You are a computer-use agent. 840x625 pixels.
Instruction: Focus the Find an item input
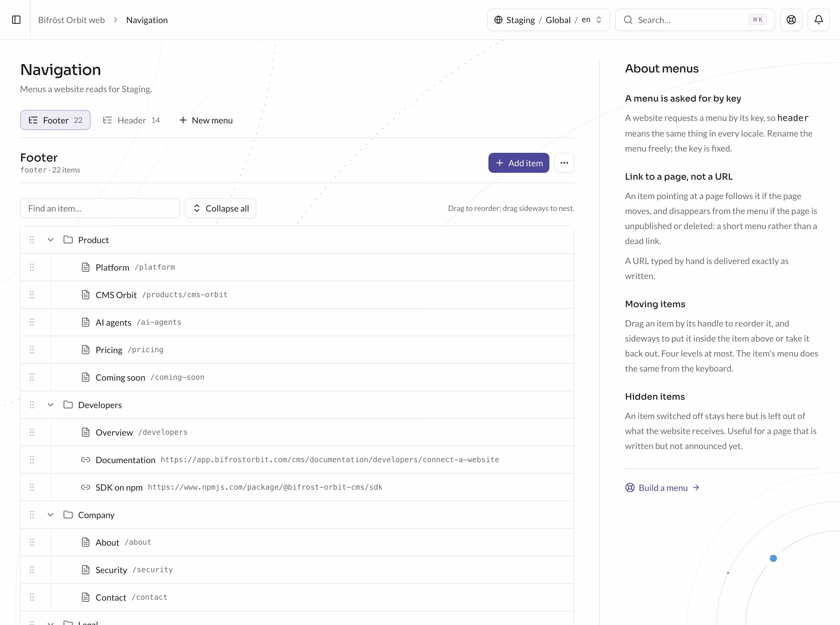click(100, 208)
